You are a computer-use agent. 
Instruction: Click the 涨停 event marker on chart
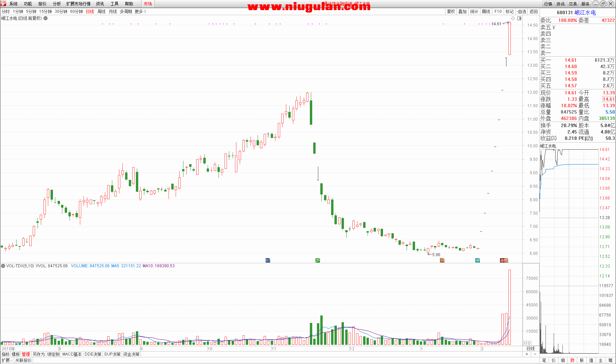[x=504, y=260]
